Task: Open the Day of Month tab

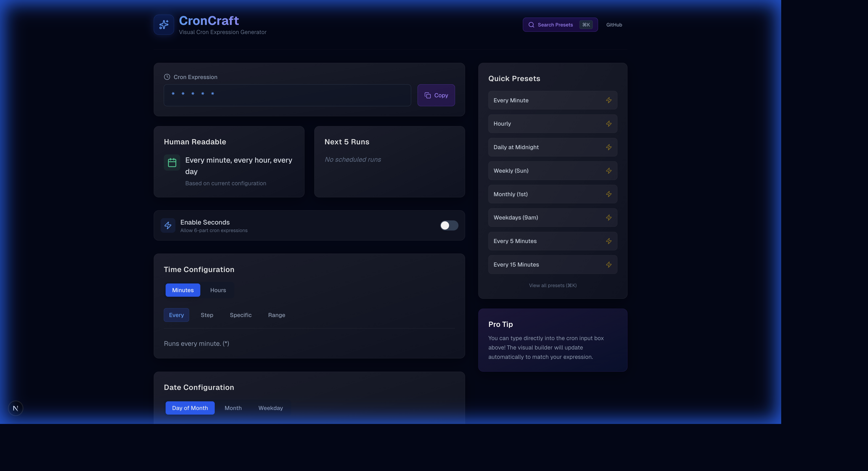Action: pyautogui.click(x=190, y=408)
